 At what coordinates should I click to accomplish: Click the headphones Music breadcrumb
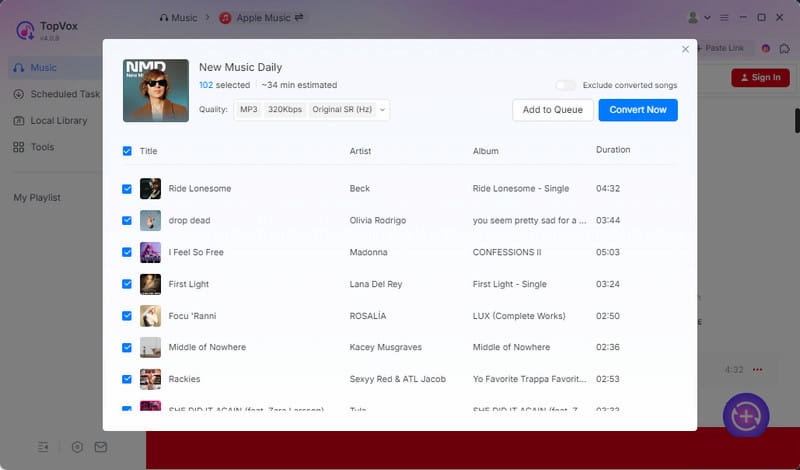click(x=178, y=18)
